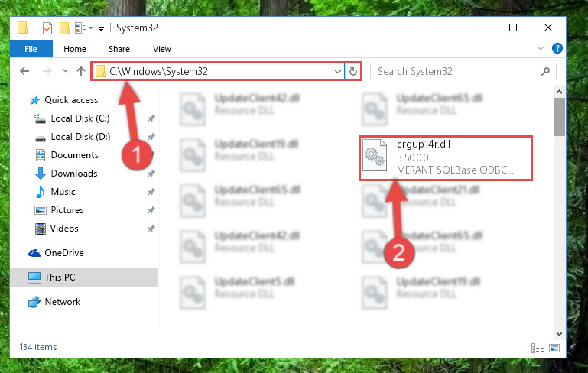The height and width of the screenshot is (373, 588).
Task: Unpin Local Disk (C:) from Quick access
Action: [x=151, y=118]
